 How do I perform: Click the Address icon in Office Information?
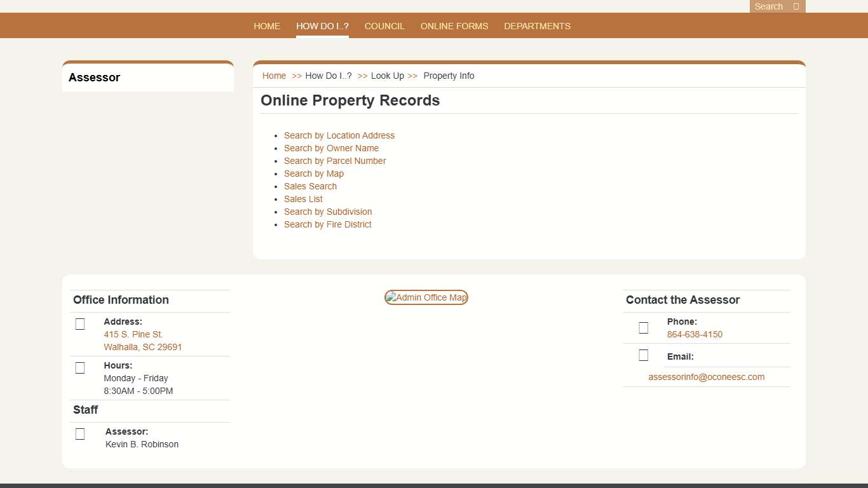pos(80,324)
